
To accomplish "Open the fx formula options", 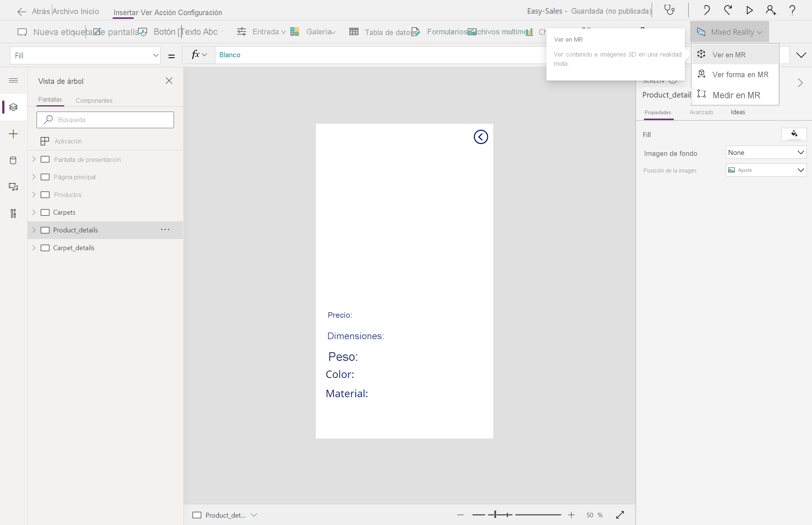I will tap(199, 55).
